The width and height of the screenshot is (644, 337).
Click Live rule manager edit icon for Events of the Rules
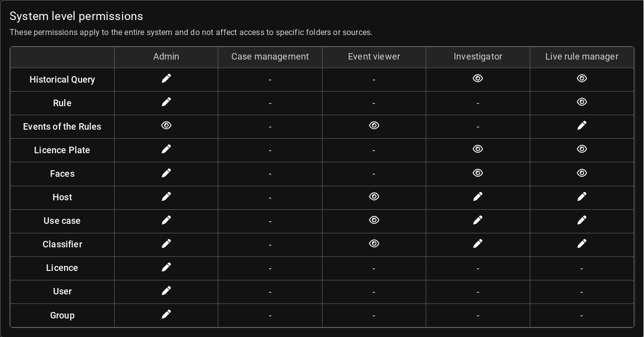pyautogui.click(x=581, y=126)
